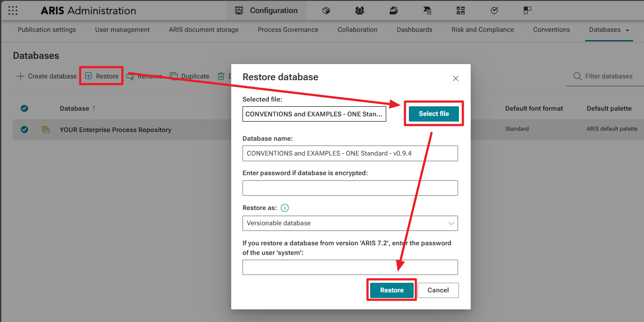Open the User management tab

(x=122, y=30)
